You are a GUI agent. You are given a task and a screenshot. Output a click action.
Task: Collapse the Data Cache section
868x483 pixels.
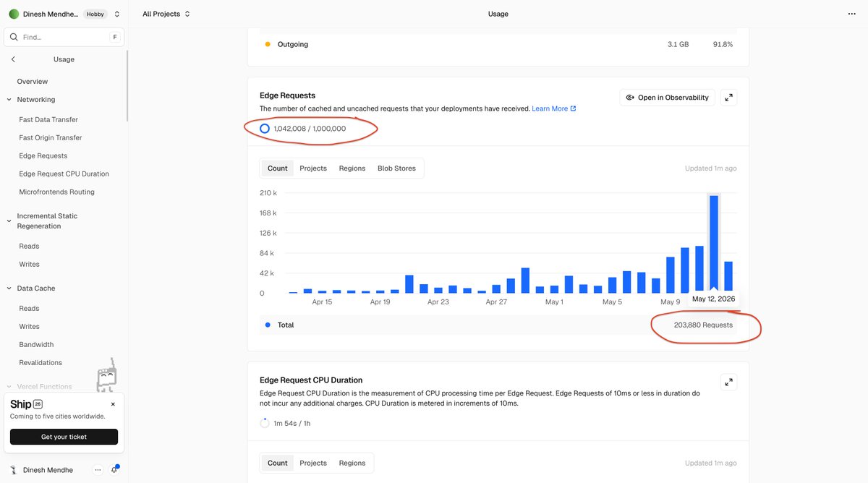point(9,288)
